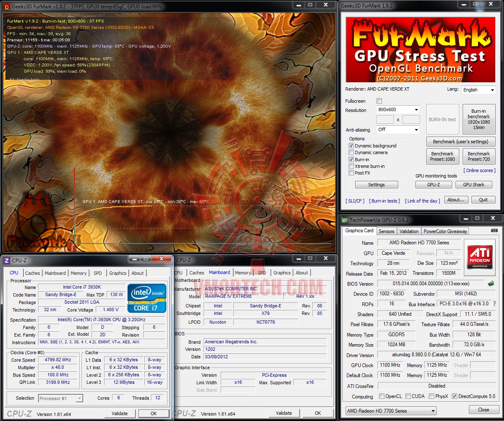Run Benchmark Preset:720
Image resolution: width=504 pixels, height=421 pixels.
click(479, 156)
